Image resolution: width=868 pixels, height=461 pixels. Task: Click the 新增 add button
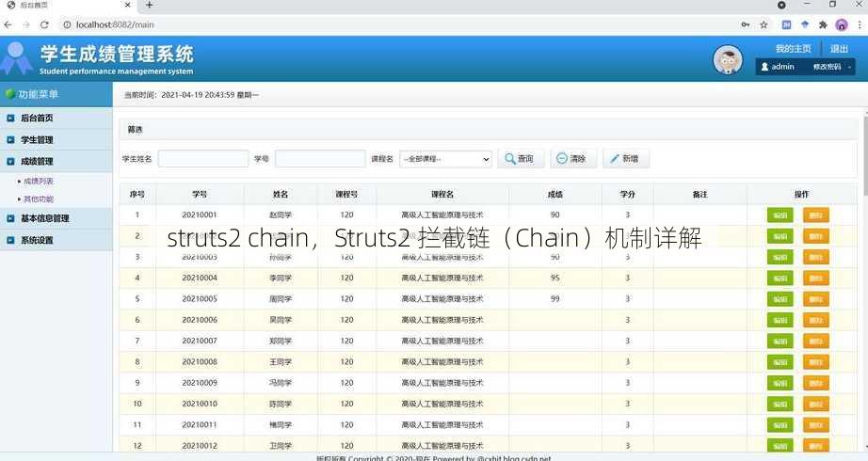(x=625, y=159)
